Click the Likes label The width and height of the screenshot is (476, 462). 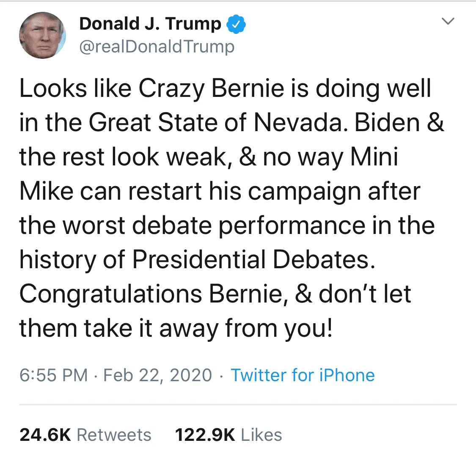(261, 435)
